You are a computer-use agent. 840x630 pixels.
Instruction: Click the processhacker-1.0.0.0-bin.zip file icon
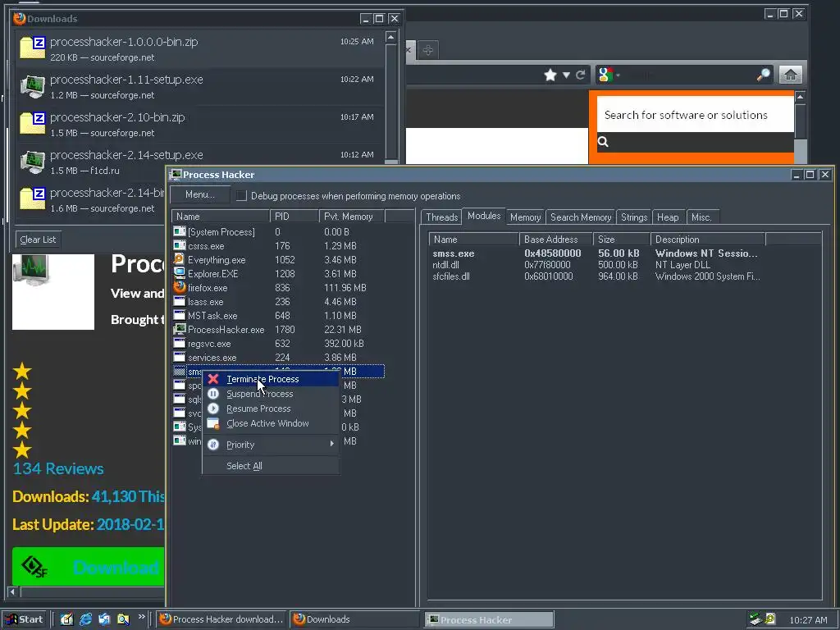tap(33, 47)
